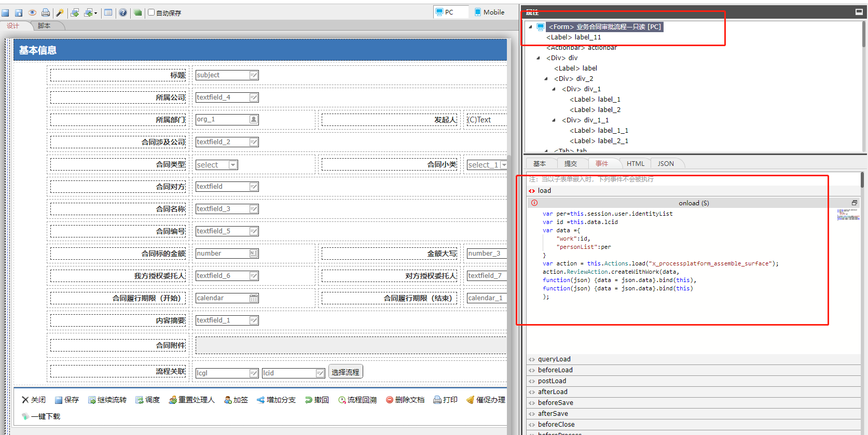This screenshot has width=868, height=435.
Task: Expand the queryLoad event section
Action: [554, 359]
